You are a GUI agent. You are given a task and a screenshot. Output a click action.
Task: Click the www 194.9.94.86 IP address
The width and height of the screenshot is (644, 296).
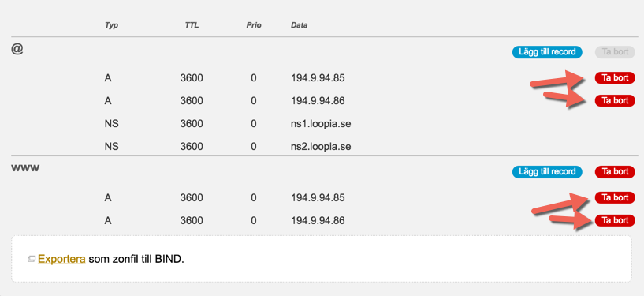point(318,221)
